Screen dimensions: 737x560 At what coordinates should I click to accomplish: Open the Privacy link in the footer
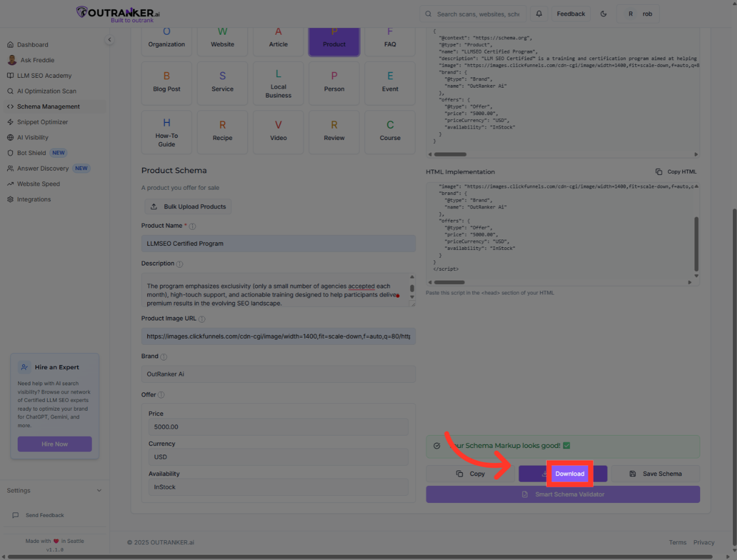point(704,543)
